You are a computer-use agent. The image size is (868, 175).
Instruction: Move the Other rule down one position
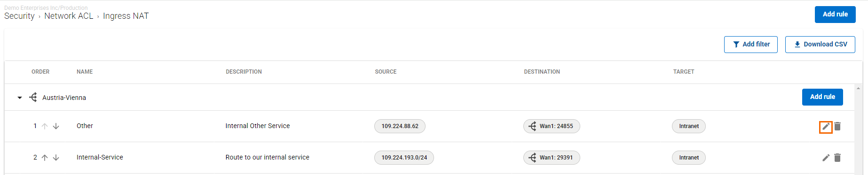[56, 126]
